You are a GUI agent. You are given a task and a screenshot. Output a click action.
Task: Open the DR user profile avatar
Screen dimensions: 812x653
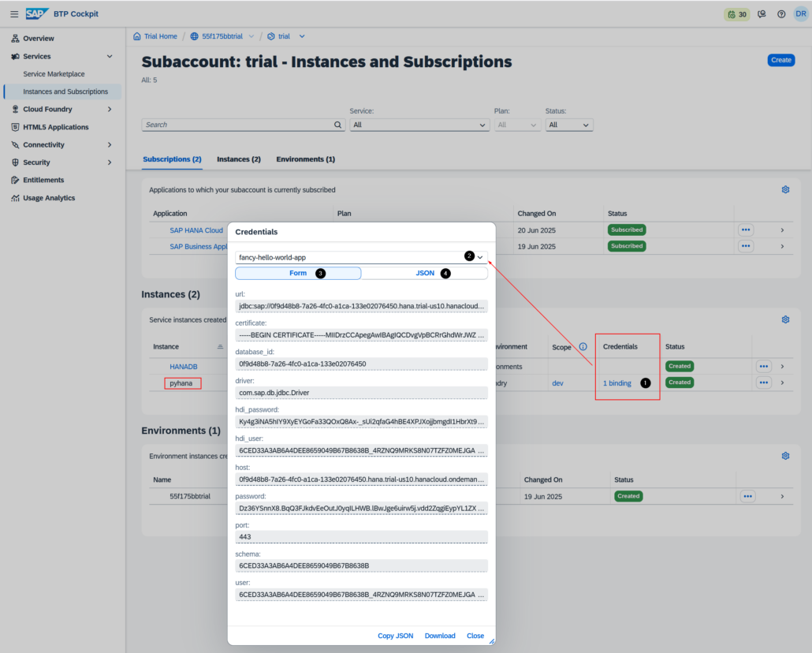click(x=801, y=14)
